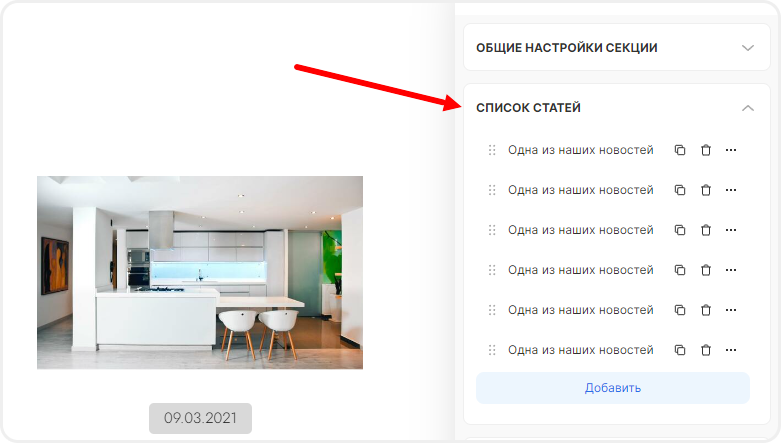Collapse the Список статей panel chevron

pyautogui.click(x=748, y=108)
